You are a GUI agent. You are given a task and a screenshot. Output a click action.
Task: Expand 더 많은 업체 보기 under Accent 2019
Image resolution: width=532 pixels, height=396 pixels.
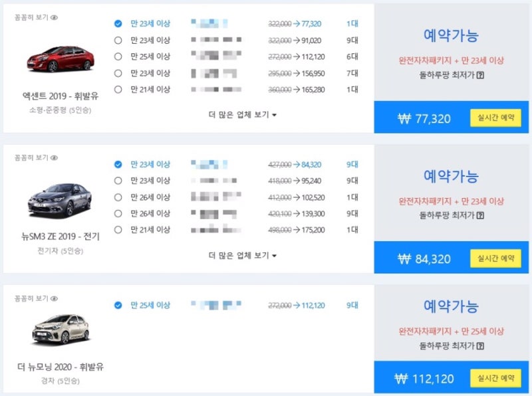(x=243, y=115)
